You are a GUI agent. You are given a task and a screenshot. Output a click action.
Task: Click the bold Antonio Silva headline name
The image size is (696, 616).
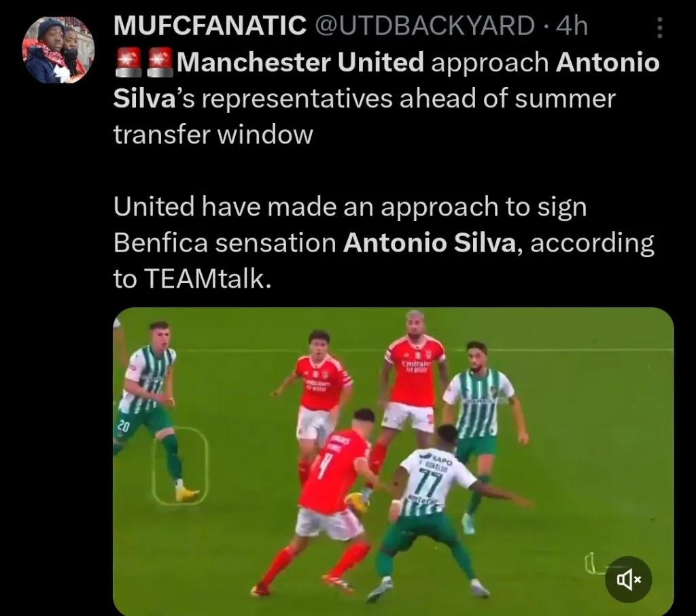(x=386, y=80)
